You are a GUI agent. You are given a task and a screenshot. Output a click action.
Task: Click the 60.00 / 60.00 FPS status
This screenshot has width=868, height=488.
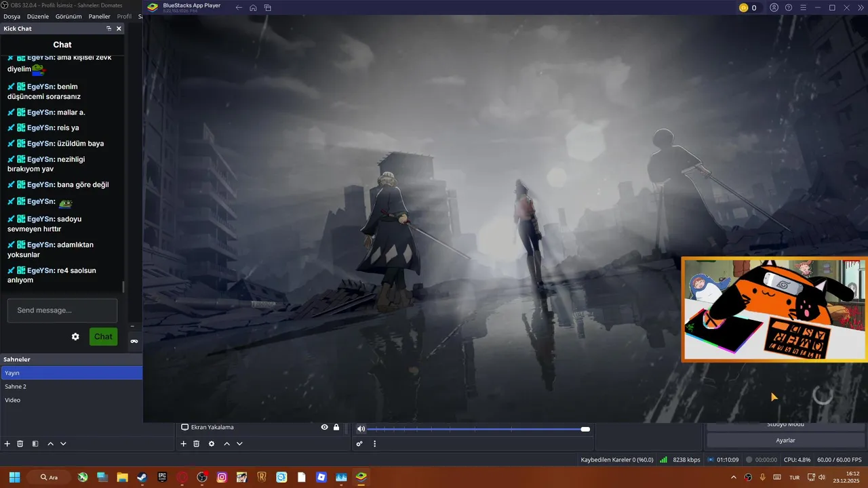840,460
